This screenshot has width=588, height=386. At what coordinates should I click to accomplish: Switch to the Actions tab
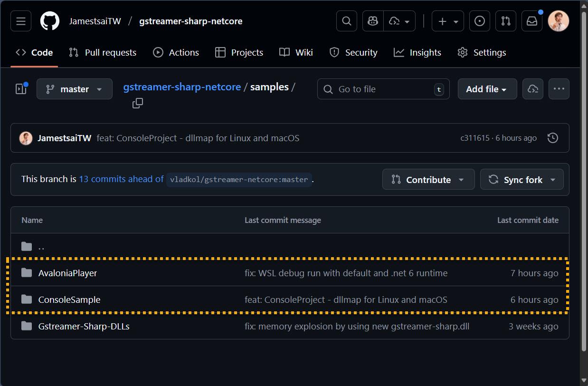click(176, 52)
